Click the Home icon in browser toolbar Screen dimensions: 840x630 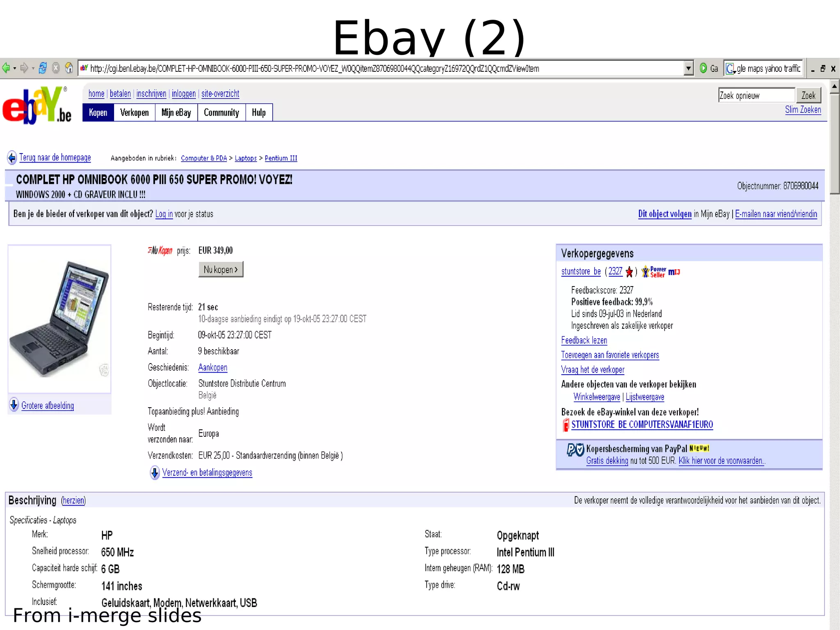69,68
